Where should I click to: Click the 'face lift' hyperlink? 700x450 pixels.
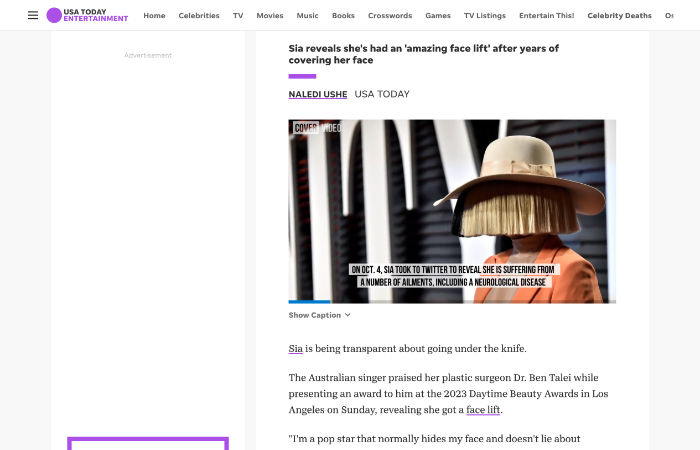[x=484, y=410]
